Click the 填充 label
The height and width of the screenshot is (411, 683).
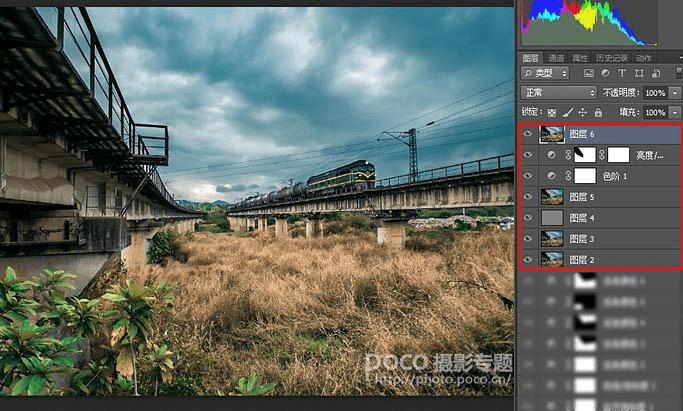630,113
